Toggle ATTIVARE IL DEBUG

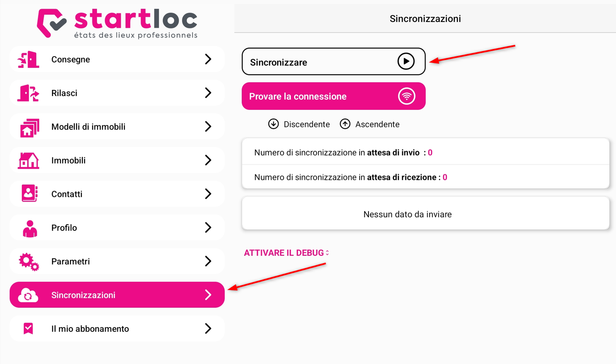(x=286, y=253)
